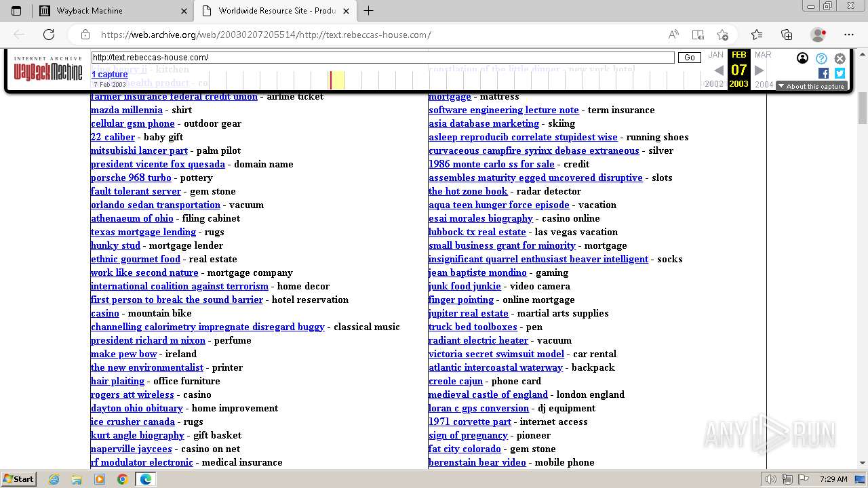The height and width of the screenshot is (488, 868).
Task: Open creole cajun link
Action: click(x=456, y=381)
